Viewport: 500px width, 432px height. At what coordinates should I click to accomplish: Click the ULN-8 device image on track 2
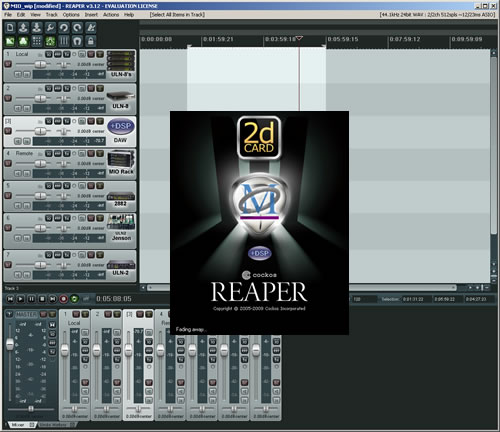[x=121, y=100]
